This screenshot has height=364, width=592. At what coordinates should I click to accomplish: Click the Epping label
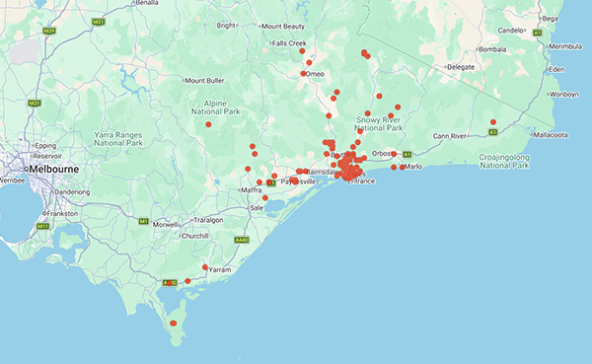45,146
